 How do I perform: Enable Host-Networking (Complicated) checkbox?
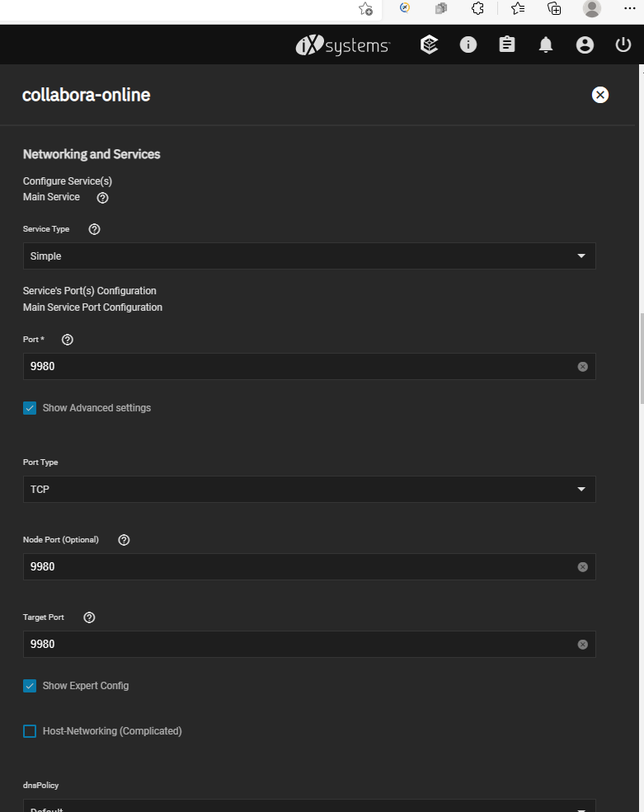click(30, 731)
